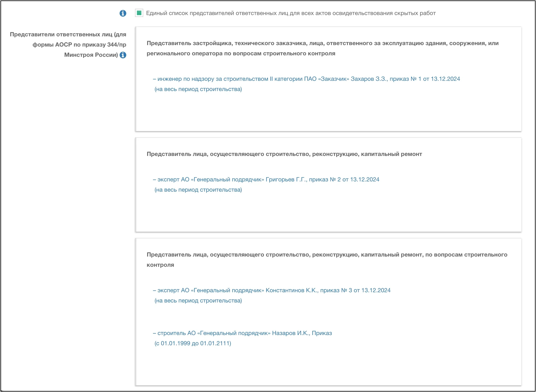Click "приказ № 2 от 13.12.2024" text
Viewport: 536px width, 392px height.
(344, 180)
